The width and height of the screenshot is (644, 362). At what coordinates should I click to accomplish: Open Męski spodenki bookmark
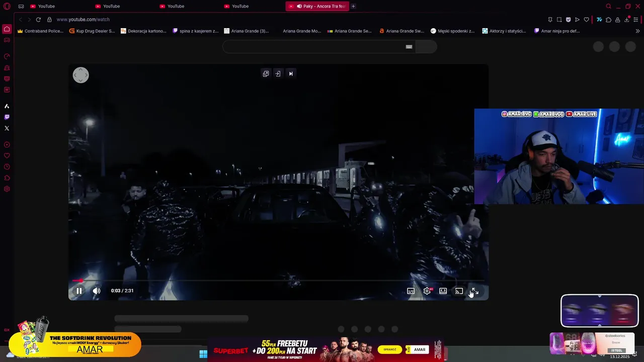pyautogui.click(x=453, y=31)
